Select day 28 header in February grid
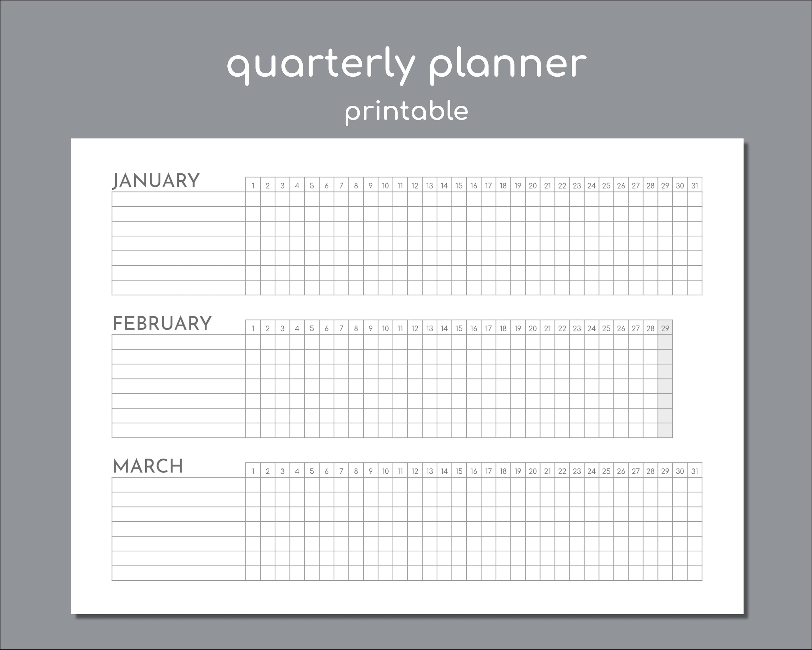The width and height of the screenshot is (812, 650). [x=651, y=328]
